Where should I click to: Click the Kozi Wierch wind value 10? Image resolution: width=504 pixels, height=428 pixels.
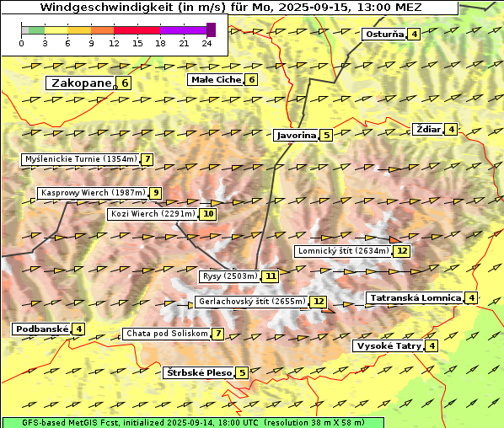(208, 214)
